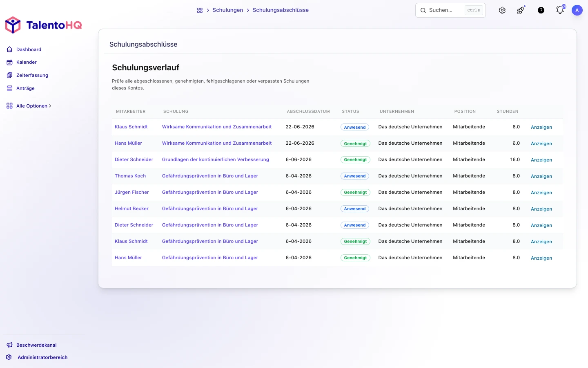This screenshot has height=368, width=588.
Task: Focus the Suchen search field
Action: tap(450, 10)
